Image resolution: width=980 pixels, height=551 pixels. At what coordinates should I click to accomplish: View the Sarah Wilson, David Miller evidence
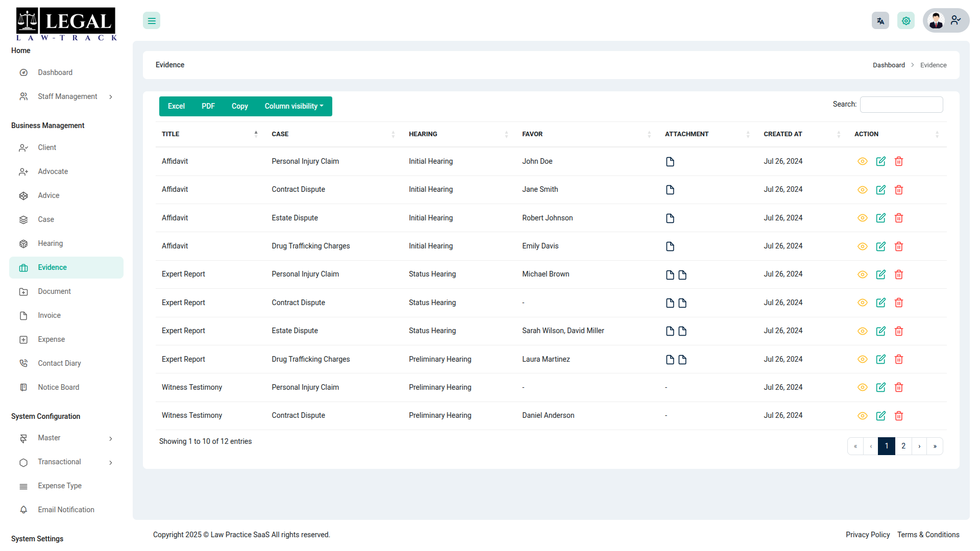(863, 331)
